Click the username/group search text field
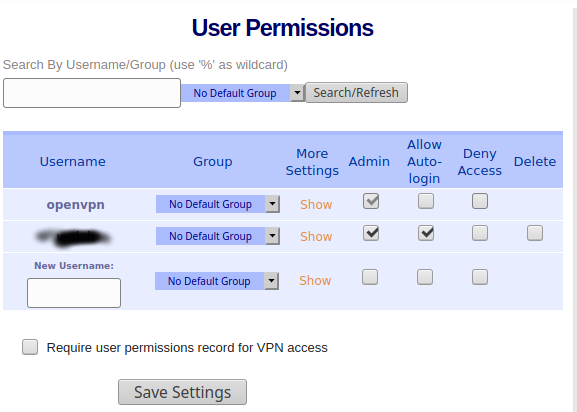577x412 pixels. 92,93
